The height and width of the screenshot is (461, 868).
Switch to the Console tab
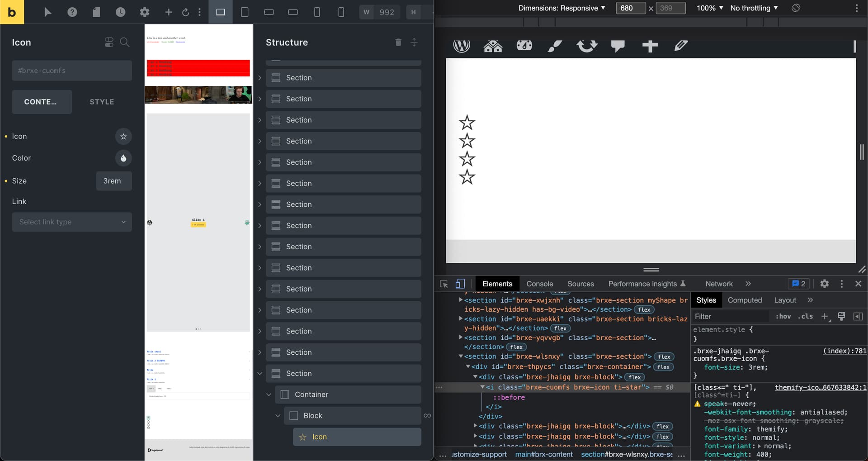click(540, 284)
